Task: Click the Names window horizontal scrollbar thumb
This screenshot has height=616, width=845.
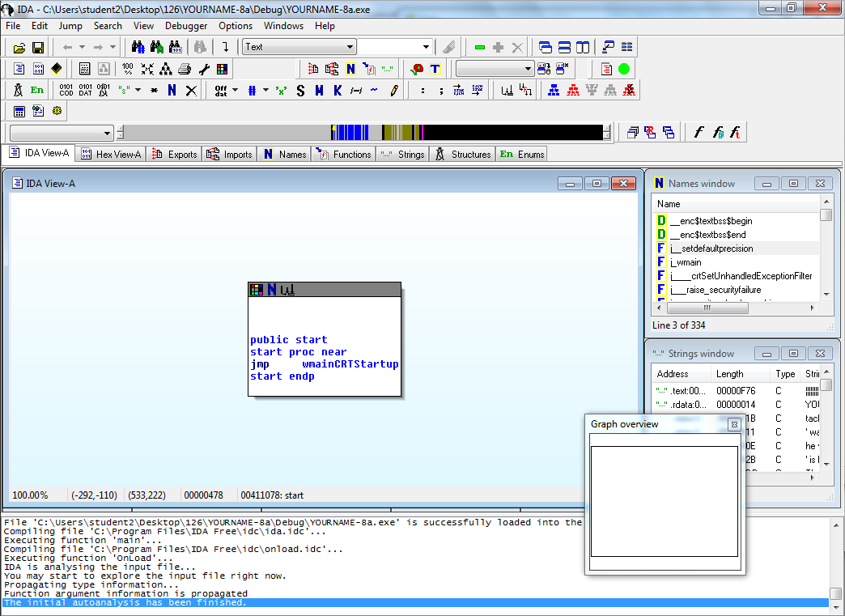Action: [707, 308]
